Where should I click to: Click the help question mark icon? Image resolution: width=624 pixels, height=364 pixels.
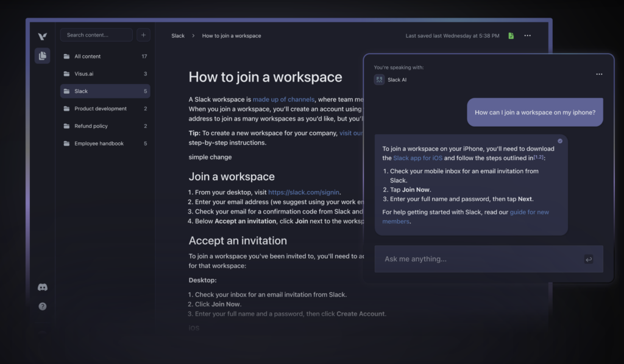click(42, 306)
